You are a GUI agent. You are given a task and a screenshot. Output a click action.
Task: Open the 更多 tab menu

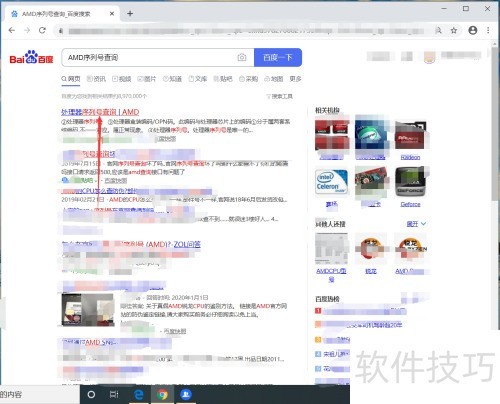coord(295,79)
